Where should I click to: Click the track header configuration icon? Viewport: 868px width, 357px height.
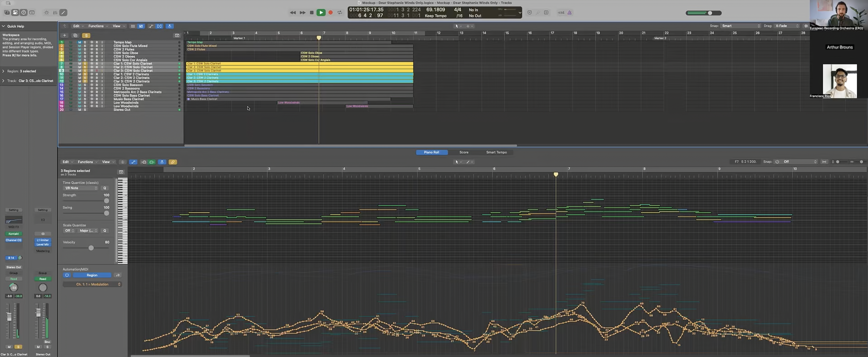[x=177, y=35]
